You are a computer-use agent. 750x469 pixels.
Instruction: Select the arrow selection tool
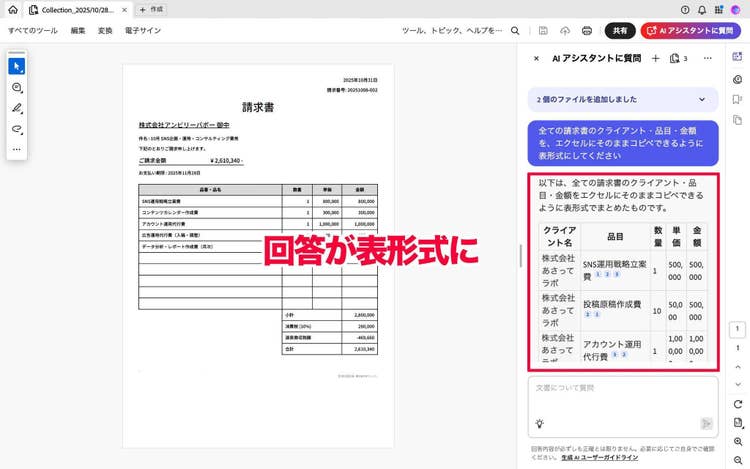[16, 66]
